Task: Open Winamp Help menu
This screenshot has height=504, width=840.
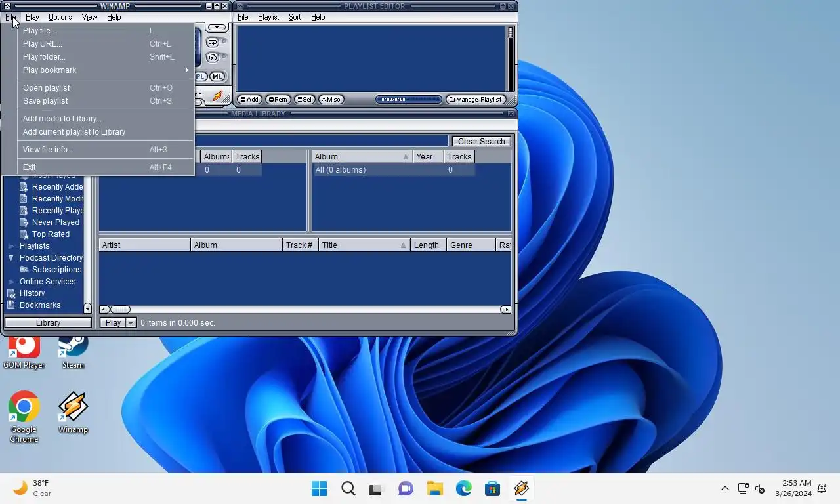Action: 114,17
